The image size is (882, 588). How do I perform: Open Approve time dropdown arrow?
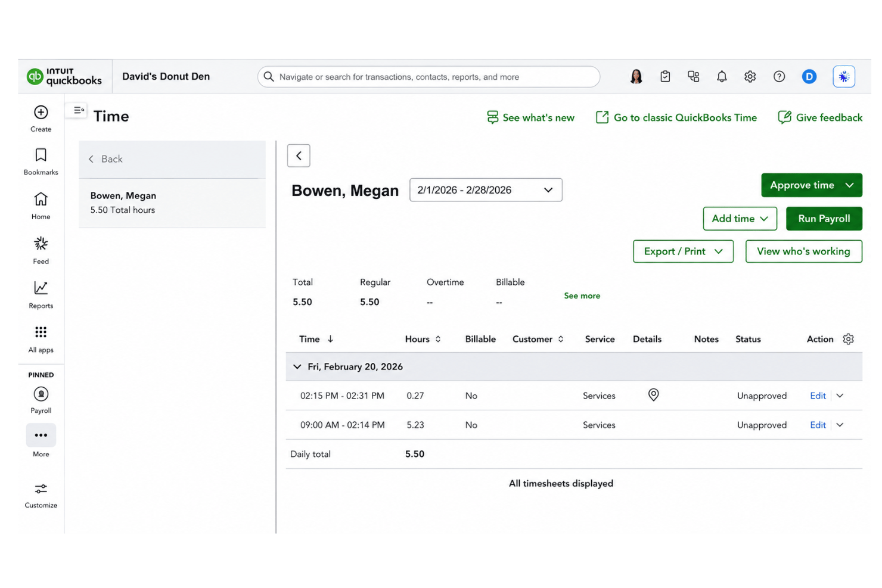click(850, 185)
